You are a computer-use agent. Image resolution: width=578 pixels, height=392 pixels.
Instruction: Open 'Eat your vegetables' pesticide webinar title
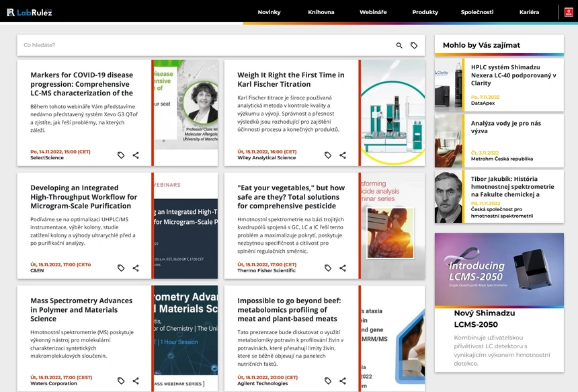(291, 197)
